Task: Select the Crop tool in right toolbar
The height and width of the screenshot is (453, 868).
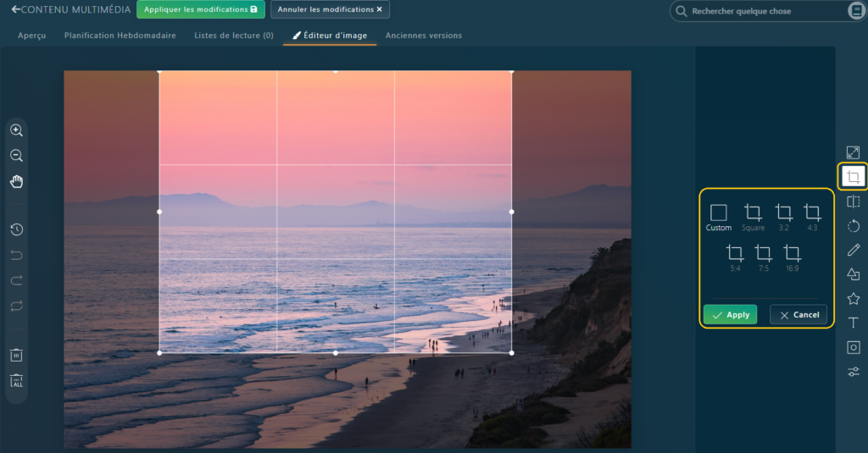Action: (853, 177)
